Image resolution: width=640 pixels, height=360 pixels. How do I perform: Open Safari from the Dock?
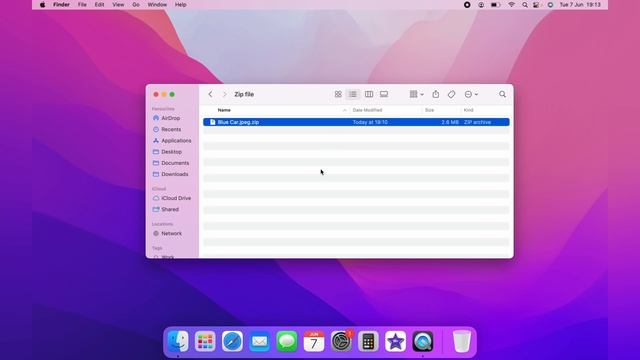232,341
